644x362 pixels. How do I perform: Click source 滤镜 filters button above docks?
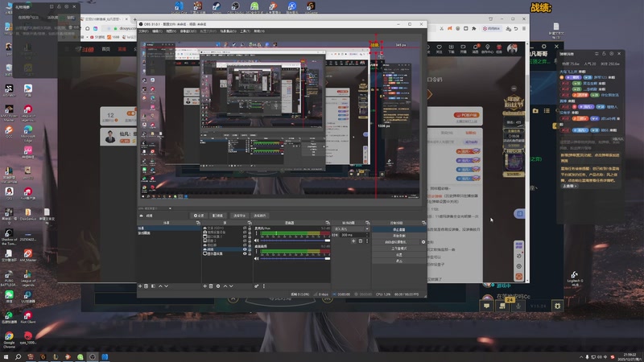point(218,216)
